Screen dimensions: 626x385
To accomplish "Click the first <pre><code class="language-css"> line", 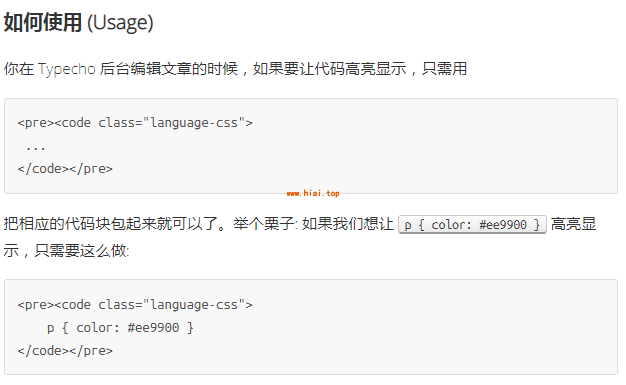I will (x=135, y=123).
